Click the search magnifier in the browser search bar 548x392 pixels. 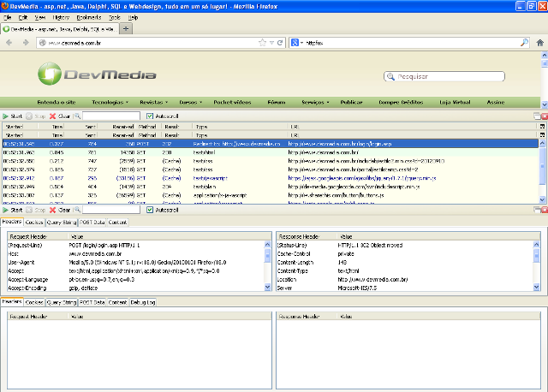click(524, 42)
